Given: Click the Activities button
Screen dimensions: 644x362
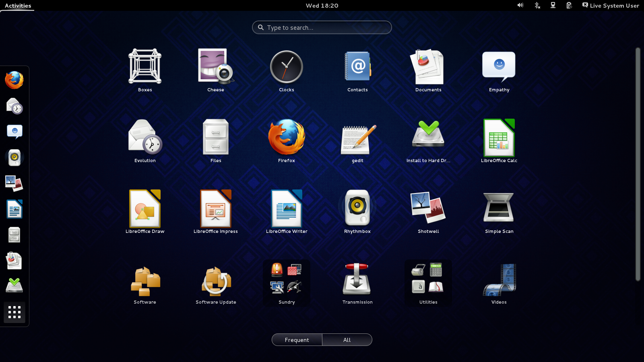Looking at the screenshot, I should click(18, 6).
